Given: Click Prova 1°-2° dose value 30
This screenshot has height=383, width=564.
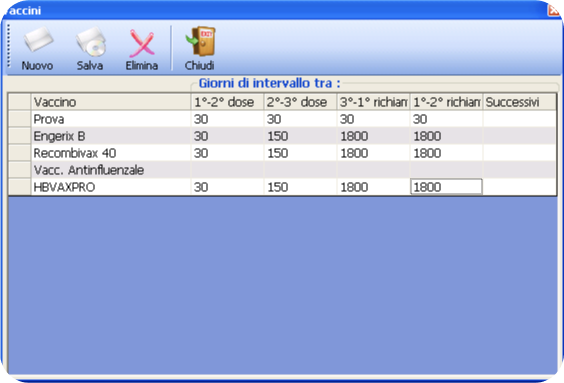Looking at the screenshot, I should [x=227, y=119].
